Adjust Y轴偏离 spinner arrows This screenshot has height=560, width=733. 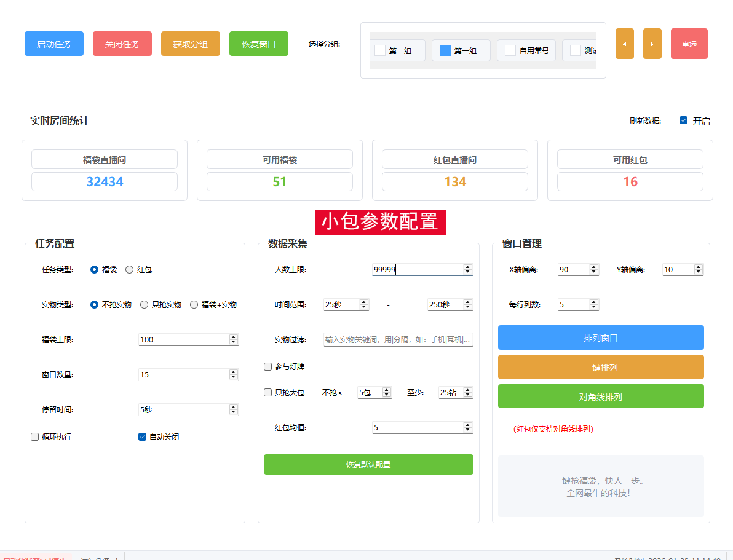pos(699,270)
